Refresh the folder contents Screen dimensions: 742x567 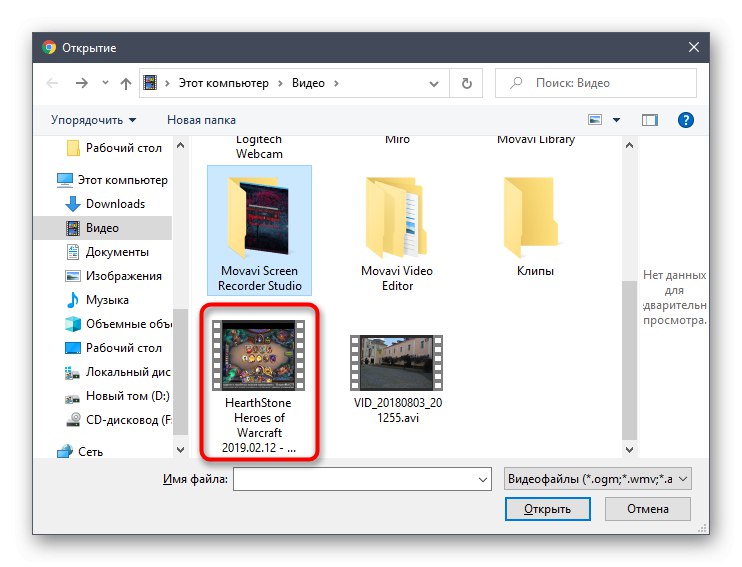point(467,83)
